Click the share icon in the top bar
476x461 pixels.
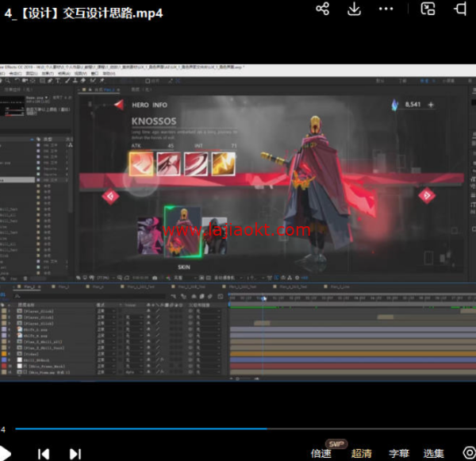pyautogui.click(x=322, y=9)
